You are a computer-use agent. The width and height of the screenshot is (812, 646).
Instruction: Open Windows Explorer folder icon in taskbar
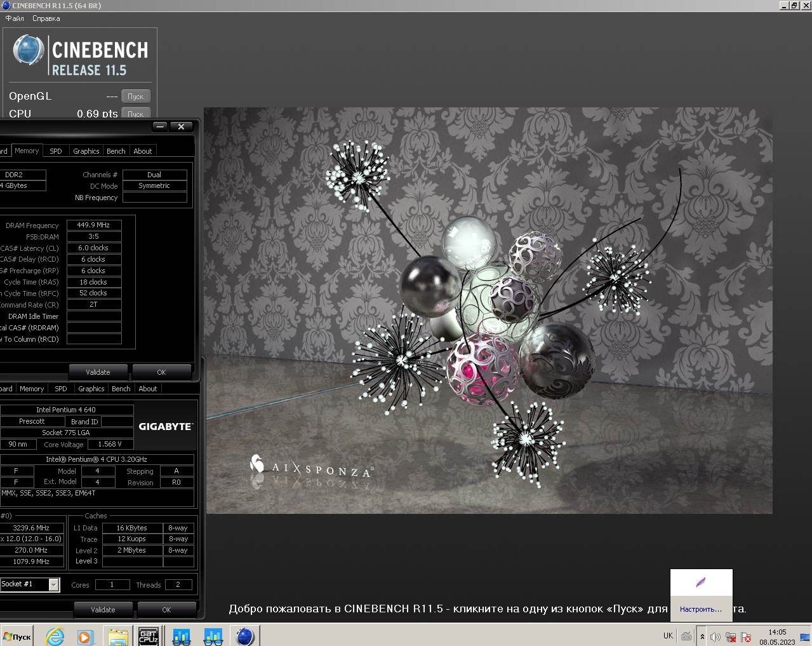(x=118, y=636)
